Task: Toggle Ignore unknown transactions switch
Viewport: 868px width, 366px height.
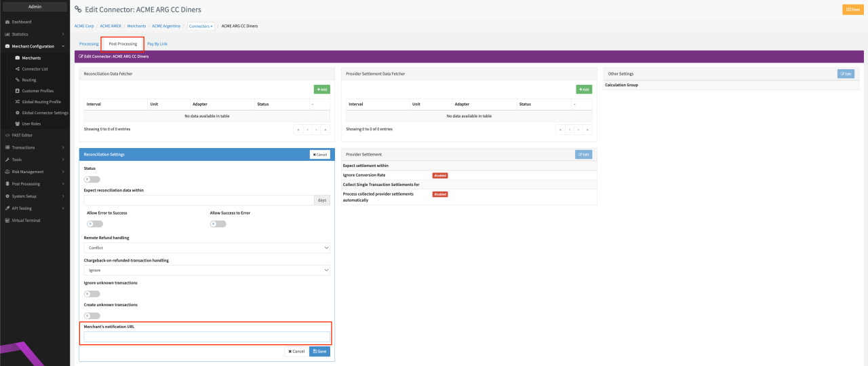Action: tap(92, 294)
